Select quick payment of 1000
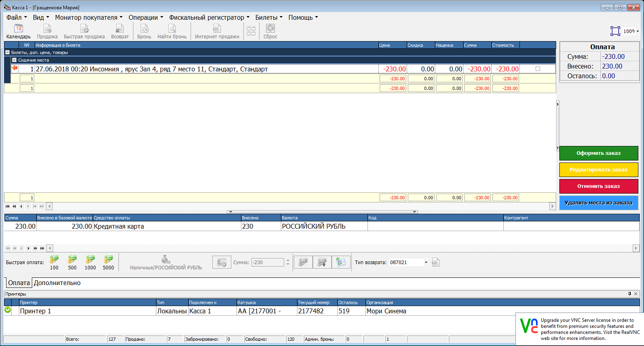Viewport: 644px width, 346px height. [90, 263]
